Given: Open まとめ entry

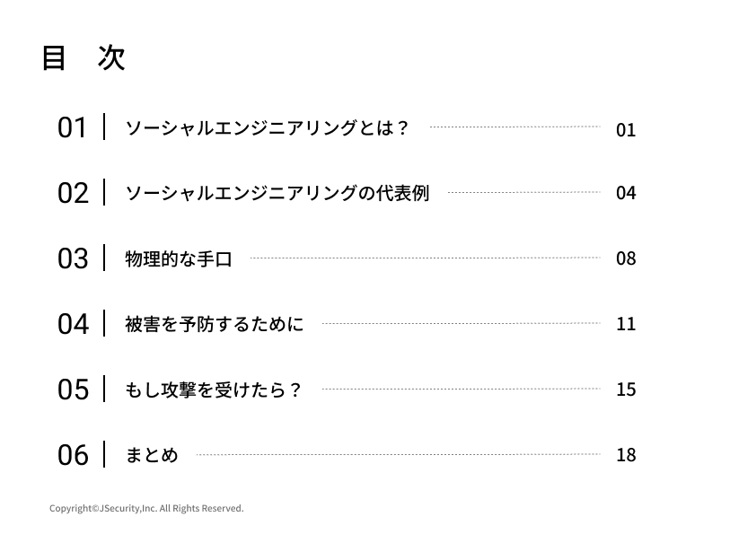Looking at the screenshot, I should [x=152, y=455].
